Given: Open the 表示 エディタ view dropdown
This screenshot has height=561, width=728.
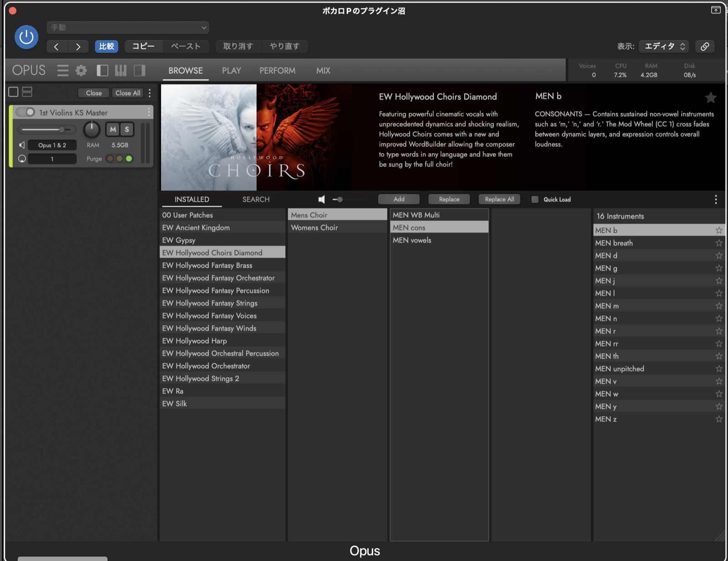Looking at the screenshot, I should click(x=664, y=46).
